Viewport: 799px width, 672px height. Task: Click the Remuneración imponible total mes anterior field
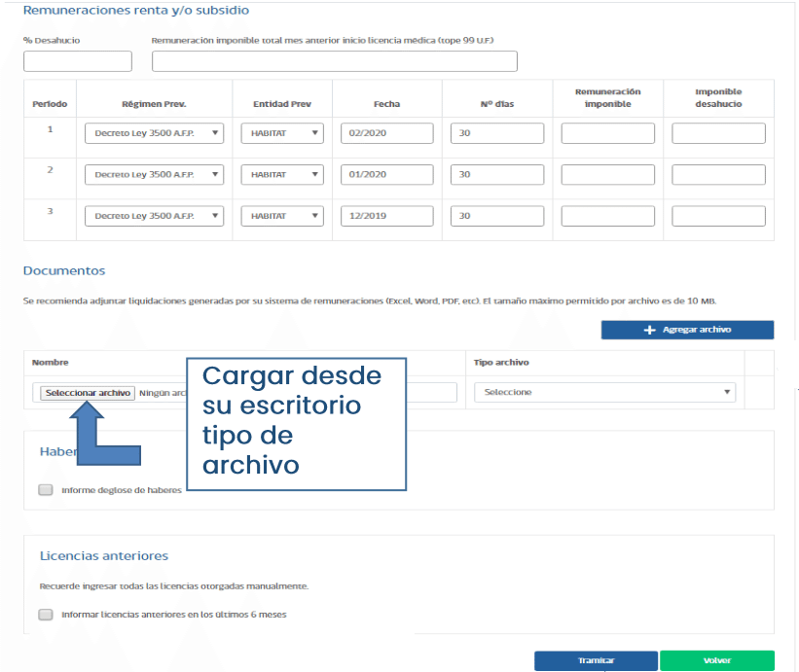pyautogui.click(x=334, y=60)
